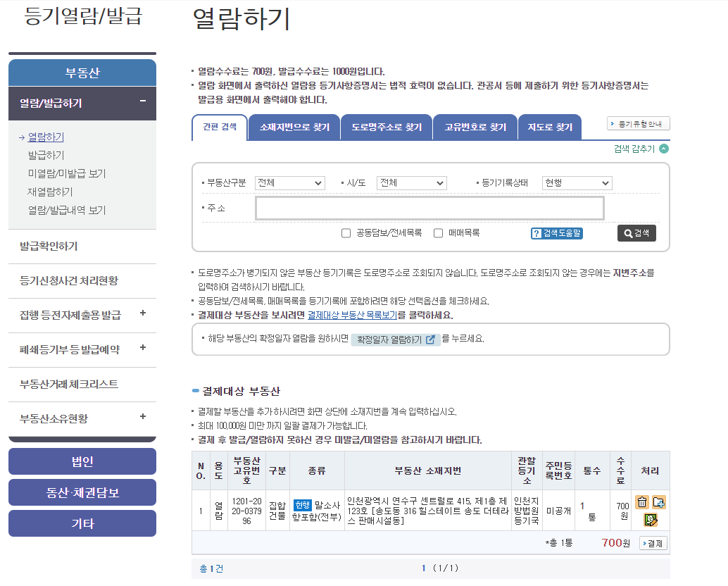The width and height of the screenshot is (728, 586).
Task: Open the green edit/precheck icon for the property
Action: (651, 520)
